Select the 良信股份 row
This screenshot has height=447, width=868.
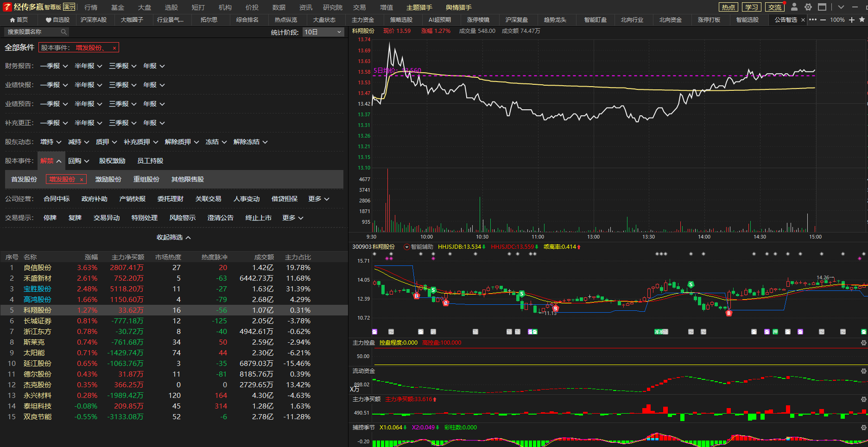[x=174, y=268]
